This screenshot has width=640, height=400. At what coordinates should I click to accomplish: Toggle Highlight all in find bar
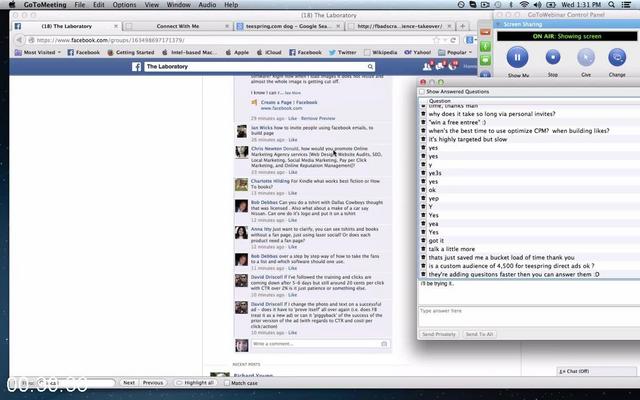[x=195, y=383]
